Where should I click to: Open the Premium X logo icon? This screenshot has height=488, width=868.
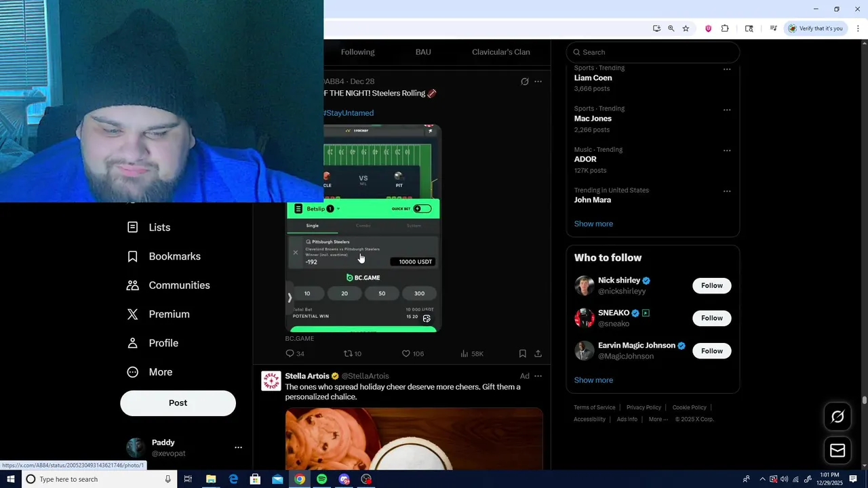[x=133, y=314]
